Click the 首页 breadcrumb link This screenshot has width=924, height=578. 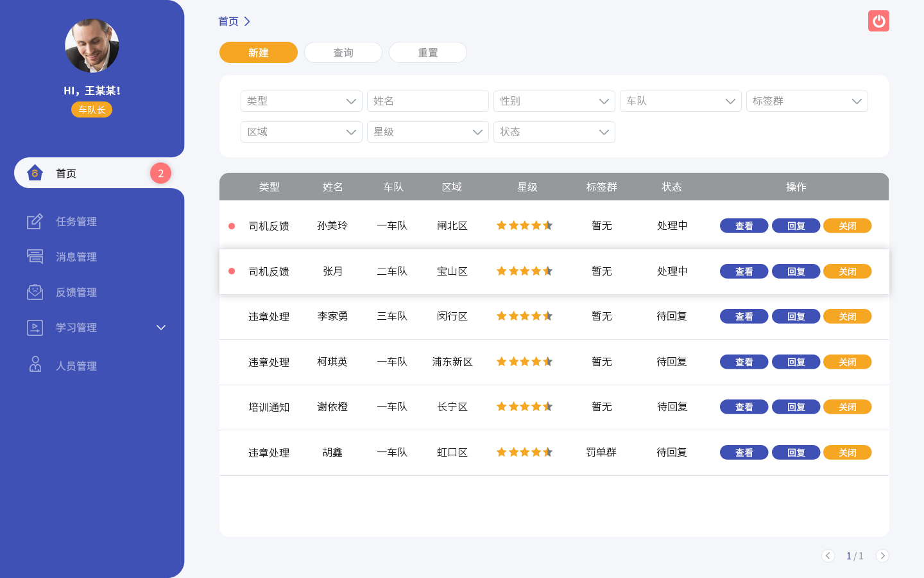[x=228, y=21]
